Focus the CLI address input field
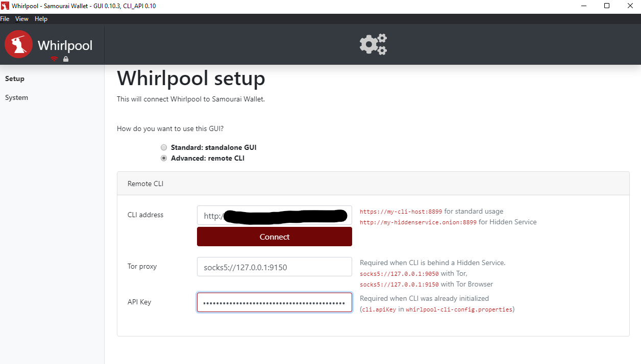Viewport: 641px width, 364px height. (274, 215)
